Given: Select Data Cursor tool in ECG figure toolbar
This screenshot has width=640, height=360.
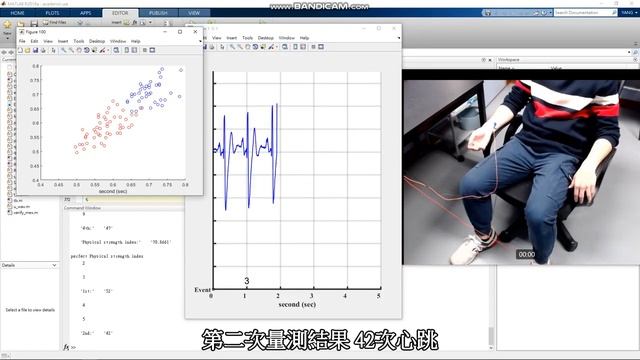Looking at the screenshot, I should click(263, 47).
